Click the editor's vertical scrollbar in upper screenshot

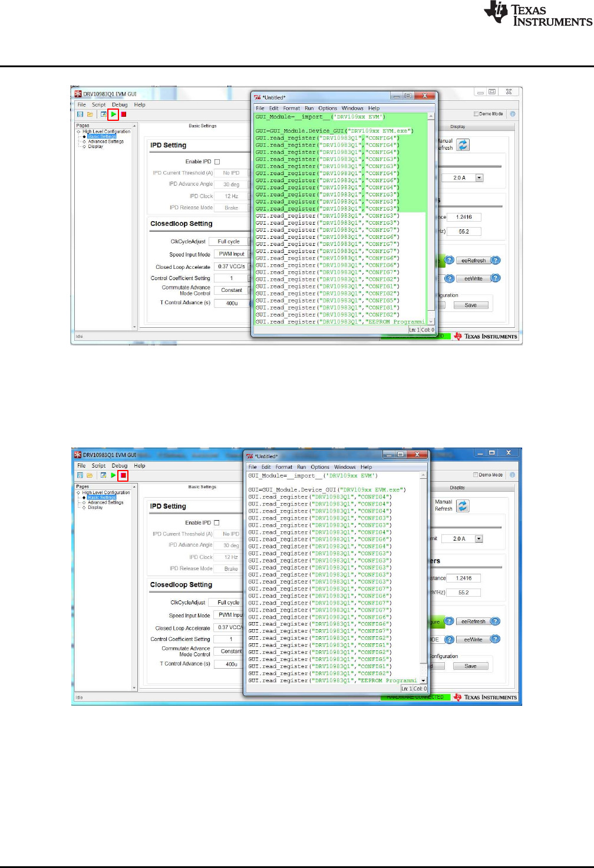coord(431,218)
